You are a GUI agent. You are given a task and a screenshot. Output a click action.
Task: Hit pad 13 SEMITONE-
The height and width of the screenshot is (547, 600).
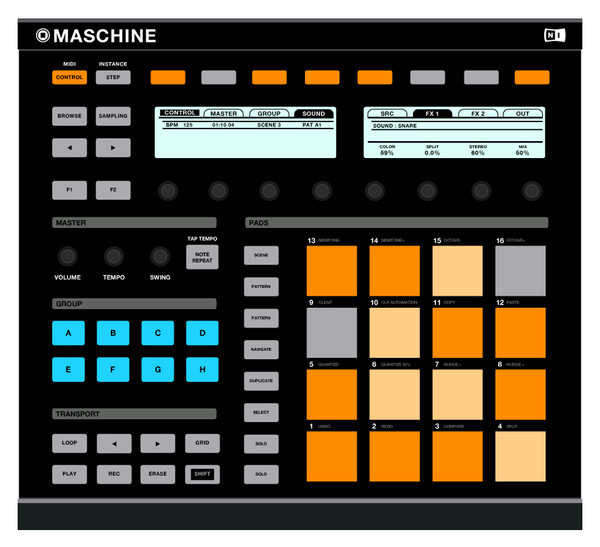point(332,271)
